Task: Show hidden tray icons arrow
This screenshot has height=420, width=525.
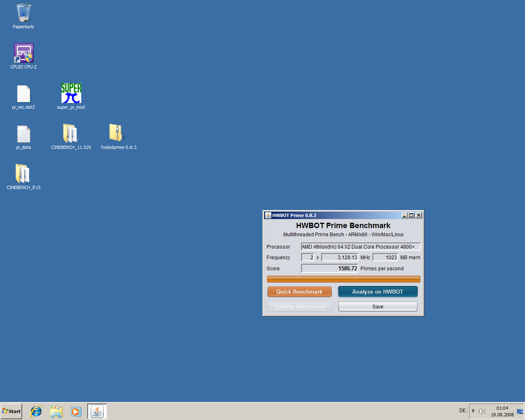Action: (473, 411)
